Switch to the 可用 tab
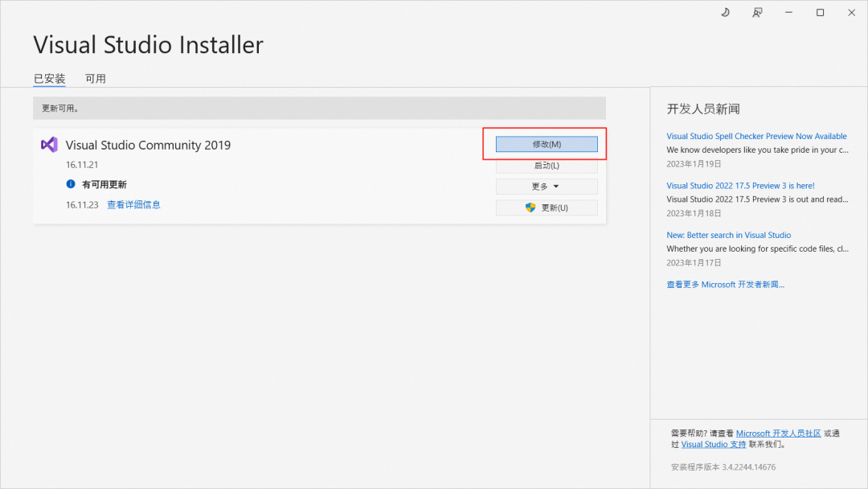Image resolution: width=868 pixels, height=489 pixels. point(95,79)
